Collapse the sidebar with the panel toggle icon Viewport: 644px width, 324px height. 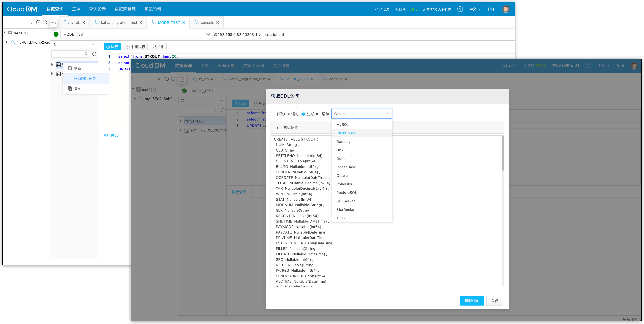point(54,23)
